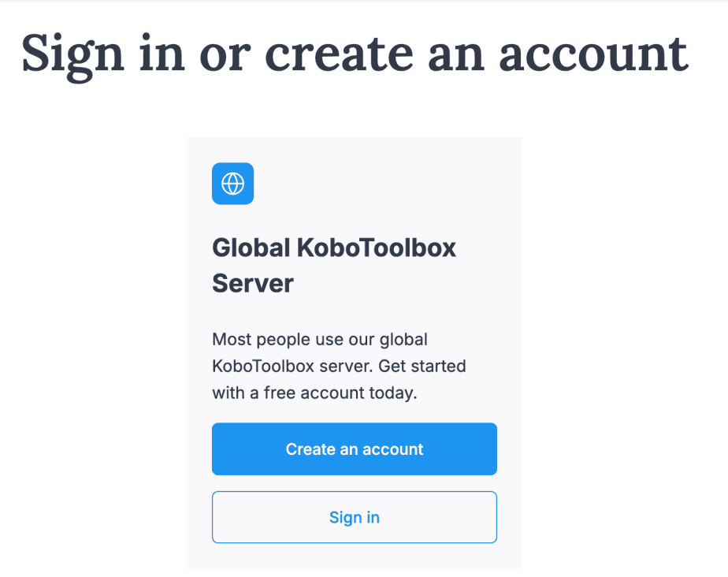Click the Sign in button
The width and height of the screenshot is (728, 577).
[x=355, y=517]
